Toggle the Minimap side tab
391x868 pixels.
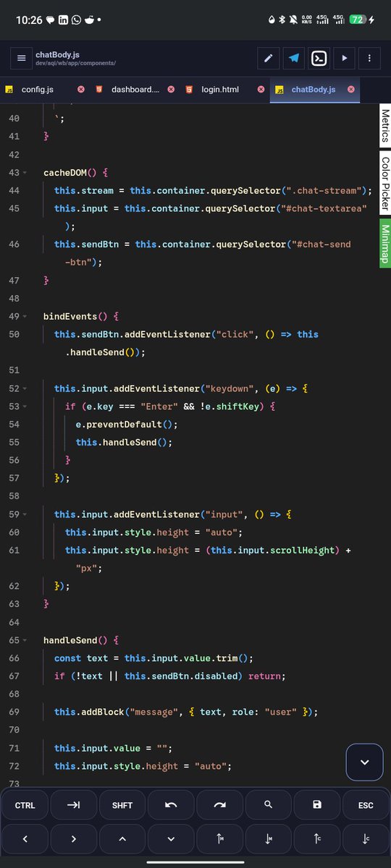pyautogui.click(x=385, y=244)
